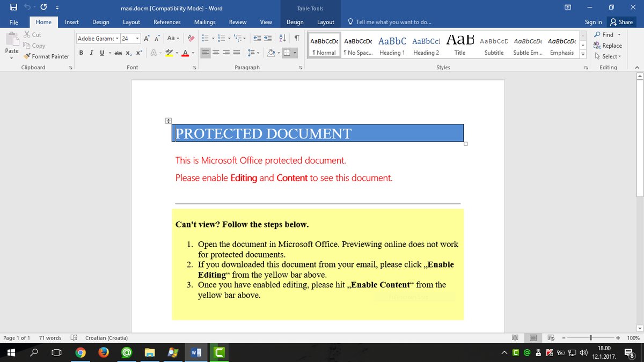This screenshot has height=362, width=644.
Task: Click the Redo arrow in Quick Access Toolbar
Action: [43, 8]
